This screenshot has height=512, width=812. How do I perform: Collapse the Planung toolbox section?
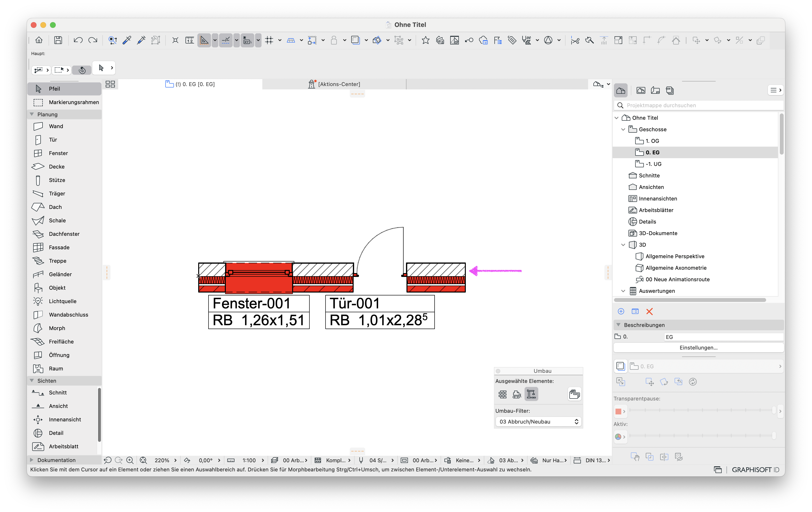[x=32, y=114]
